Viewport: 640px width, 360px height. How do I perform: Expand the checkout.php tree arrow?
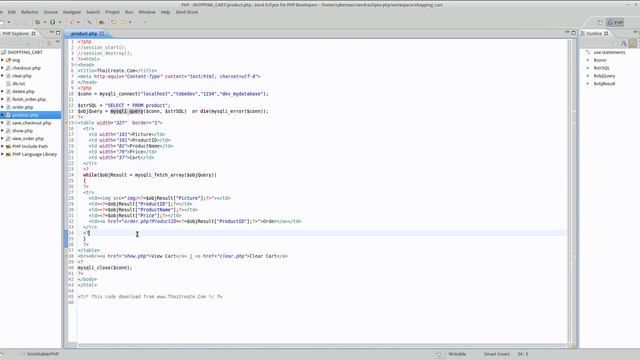(2, 68)
